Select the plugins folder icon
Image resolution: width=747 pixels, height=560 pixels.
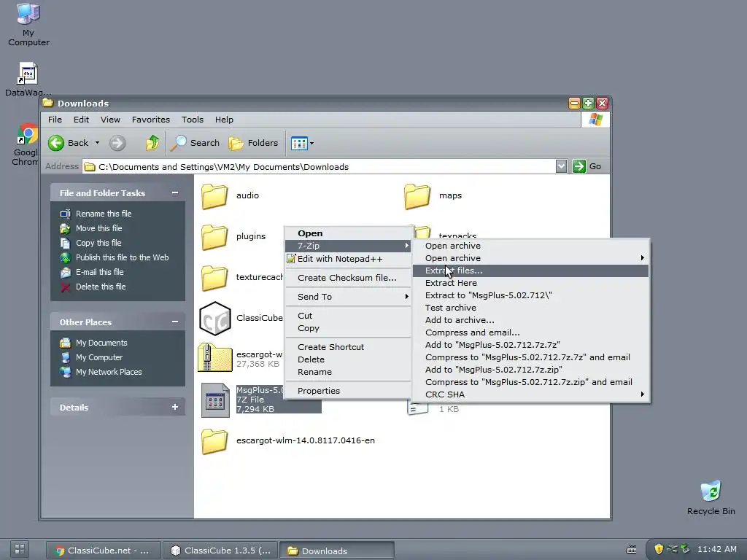click(x=214, y=237)
